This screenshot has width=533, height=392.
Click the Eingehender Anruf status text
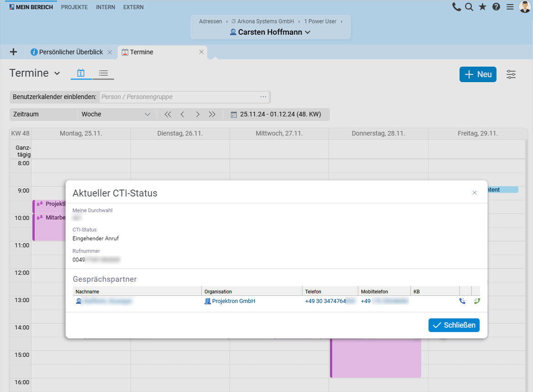(x=95, y=238)
